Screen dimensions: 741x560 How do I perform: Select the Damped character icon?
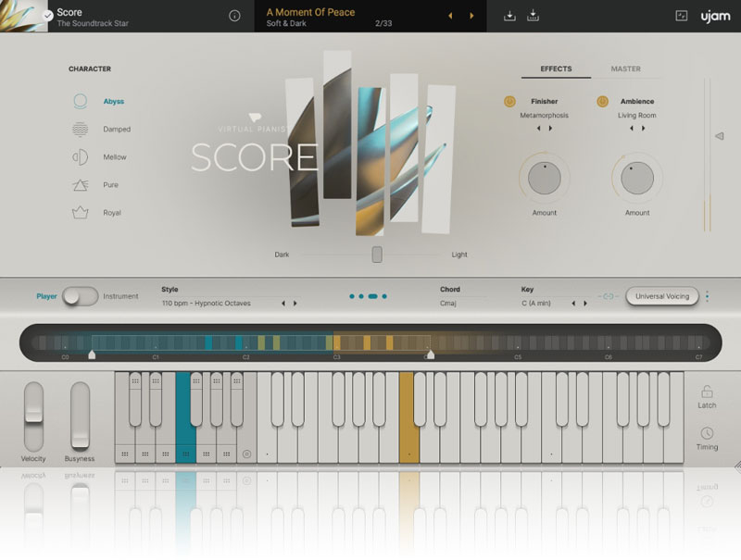pyautogui.click(x=81, y=130)
